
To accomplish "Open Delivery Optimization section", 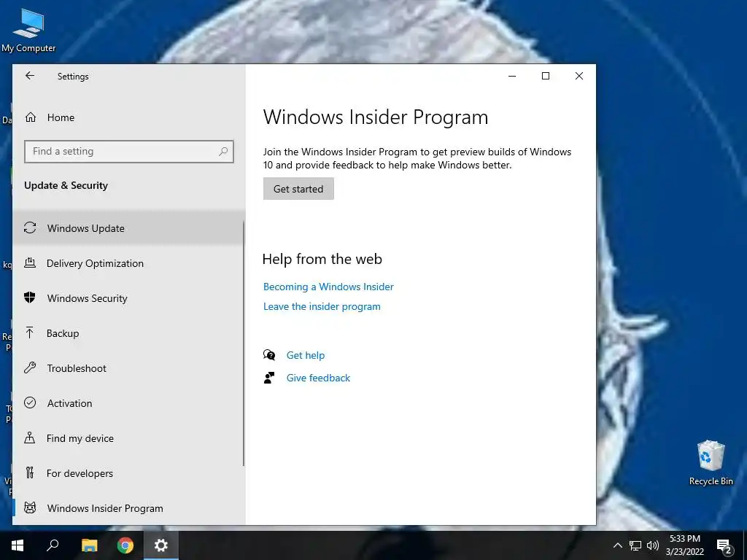I will pos(128,263).
